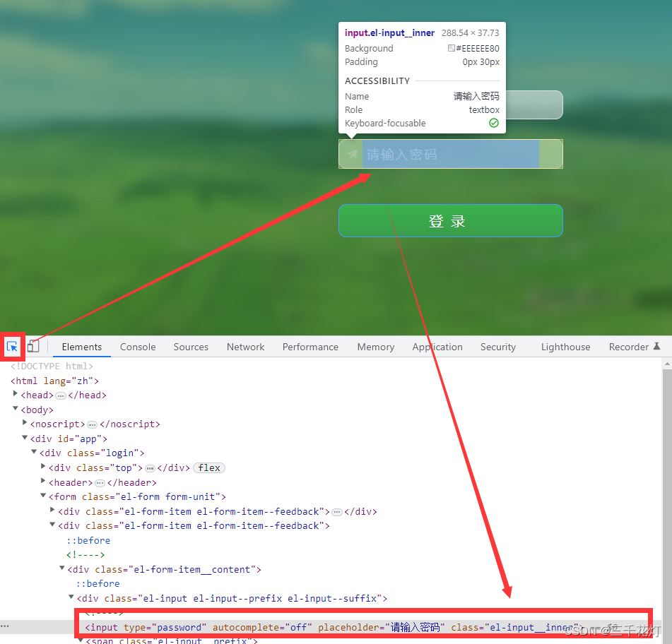Click the flex badge on top div
The image size is (672, 644).
pos(209,468)
